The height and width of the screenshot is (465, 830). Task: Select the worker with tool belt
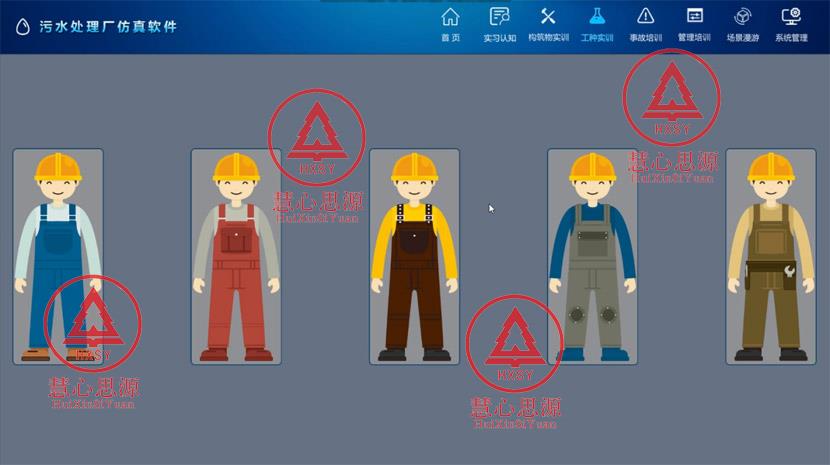tap(770, 256)
